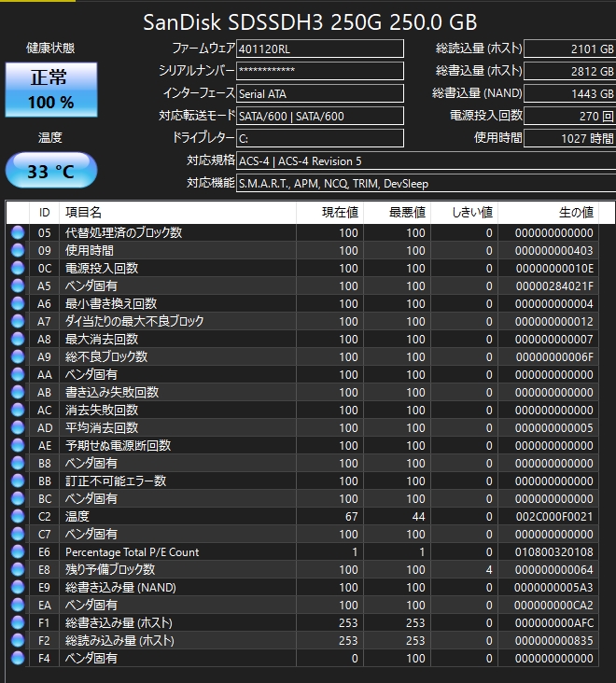Select the 予期せぬ電源断回数 attribute name
Image resolution: width=616 pixels, height=683 pixels.
click(118, 445)
